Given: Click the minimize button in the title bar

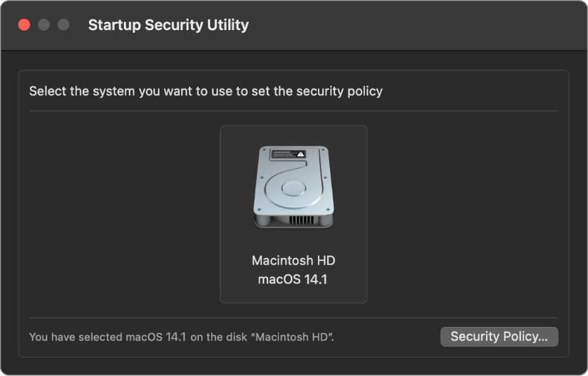Looking at the screenshot, I should click(43, 25).
